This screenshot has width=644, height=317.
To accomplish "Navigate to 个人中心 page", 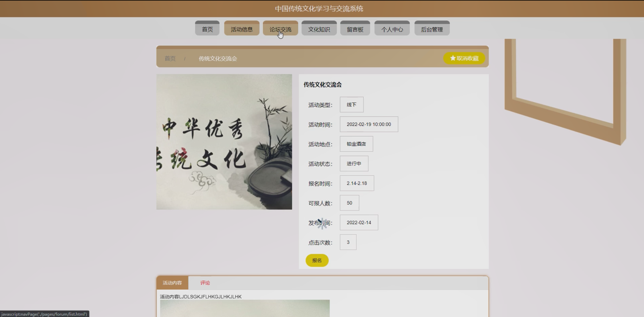I will 392,29.
